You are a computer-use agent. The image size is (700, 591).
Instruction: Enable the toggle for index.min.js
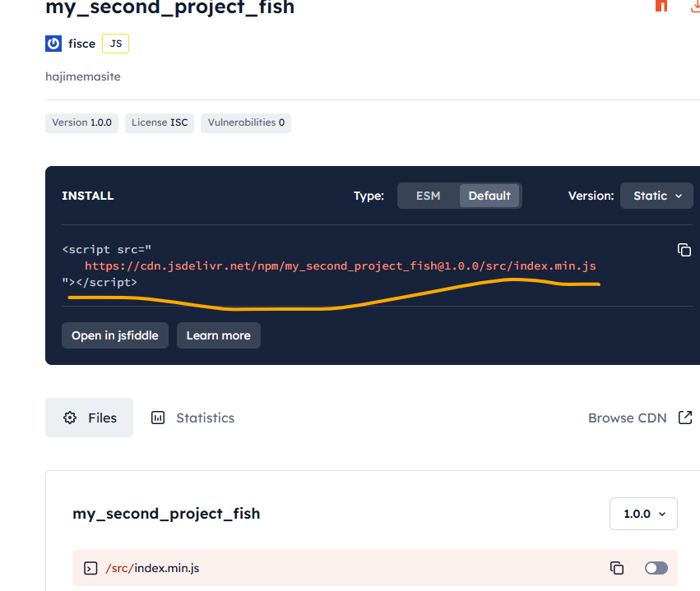(x=656, y=568)
